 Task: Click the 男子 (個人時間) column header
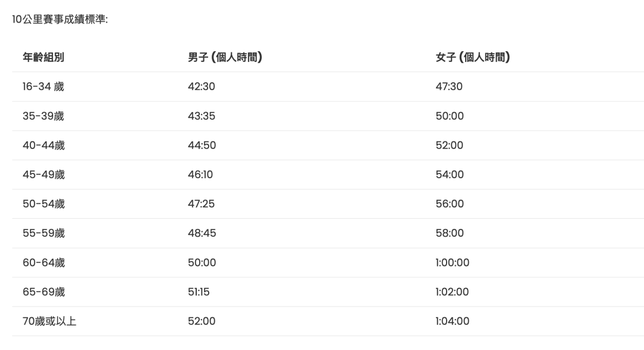click(225, 57)
